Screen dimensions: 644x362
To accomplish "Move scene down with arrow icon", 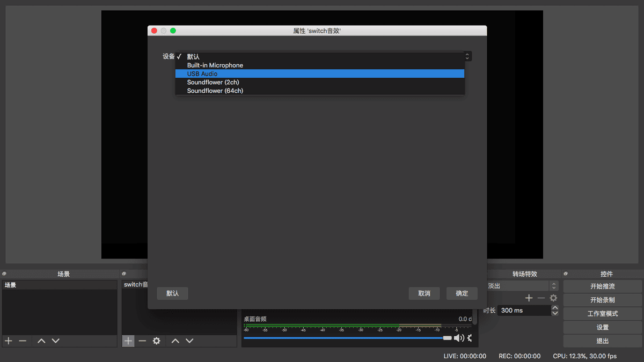I will click(55, 341).
